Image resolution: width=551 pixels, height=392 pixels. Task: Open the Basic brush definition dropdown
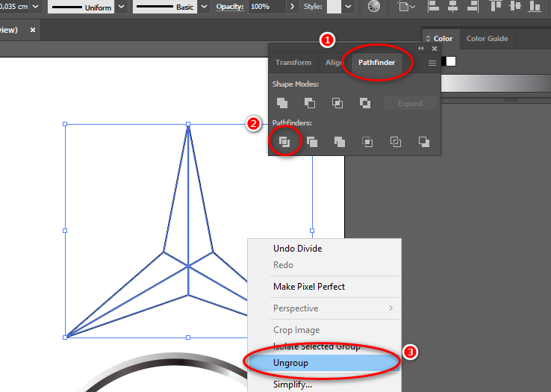(x=204, y=7)
